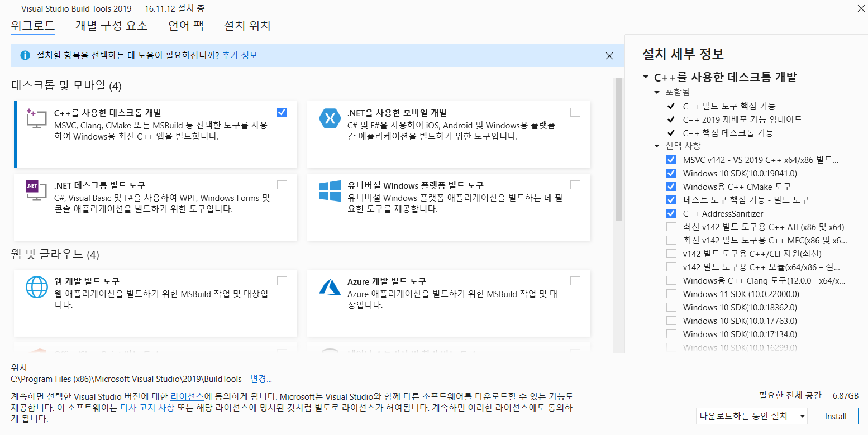Click the .NET desktop build tools icon

(x=36, y=190)
